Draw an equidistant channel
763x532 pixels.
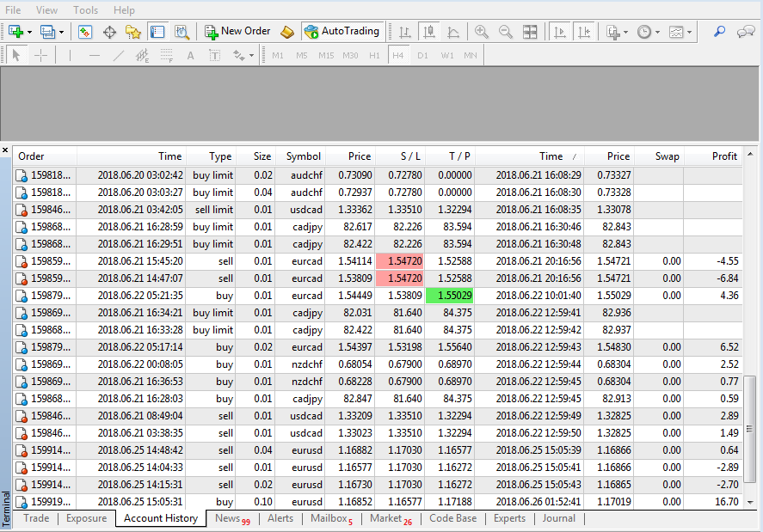142,56
